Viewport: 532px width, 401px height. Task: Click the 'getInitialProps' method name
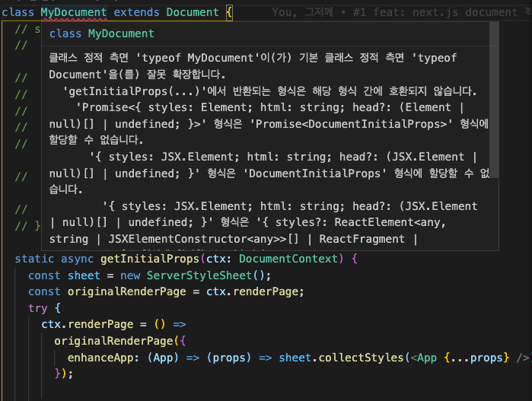click(x=150, y=259)
